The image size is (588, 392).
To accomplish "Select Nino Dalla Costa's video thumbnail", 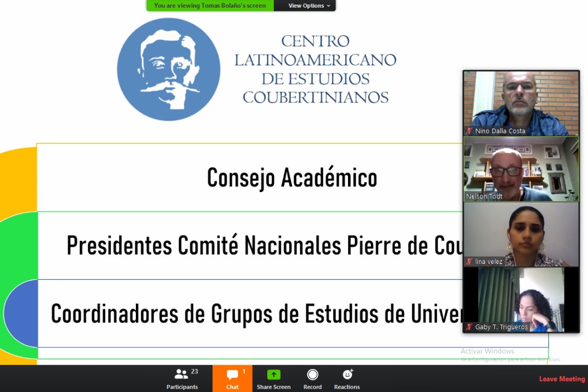I will (x=521, y=104).
